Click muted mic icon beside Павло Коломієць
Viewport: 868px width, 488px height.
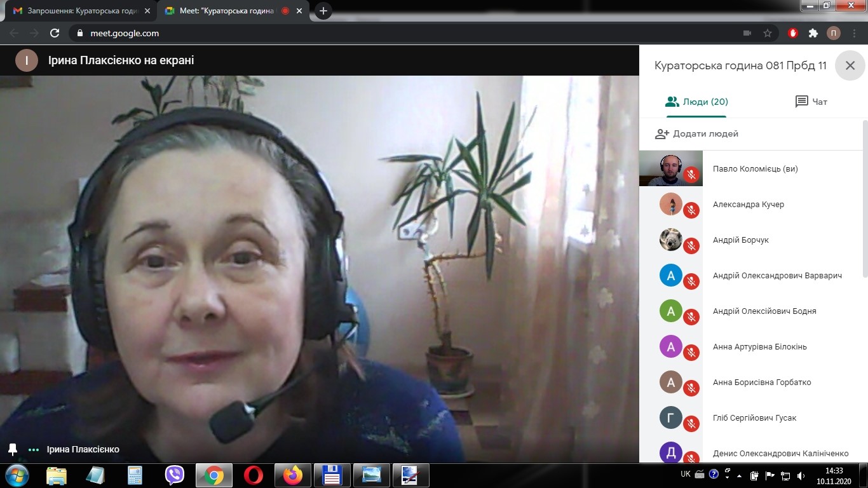(691, 174)
